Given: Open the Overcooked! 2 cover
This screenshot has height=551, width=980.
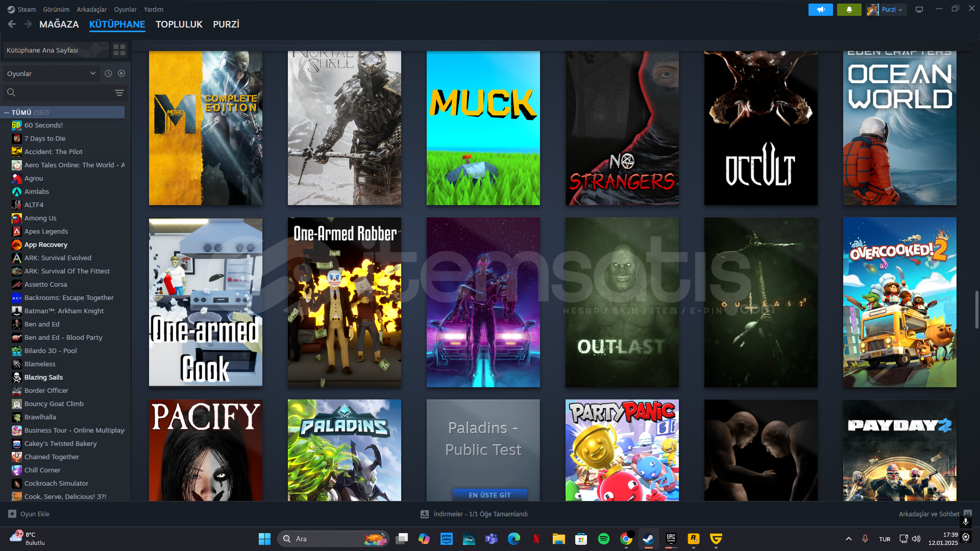Looking at the screenshot, I should click(x=900, y=302).
